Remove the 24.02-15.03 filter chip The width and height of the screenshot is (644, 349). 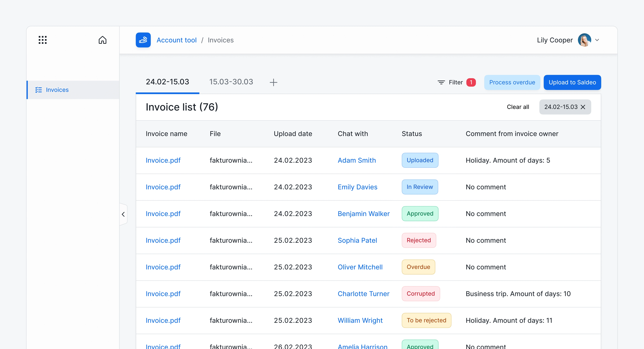(583, 107)
